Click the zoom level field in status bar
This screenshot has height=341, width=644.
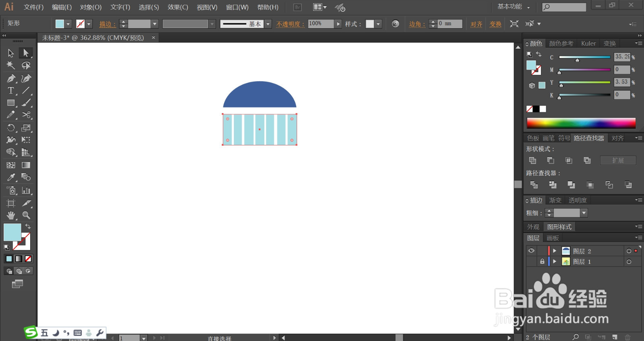pyautogui.click(x=78, y=338)
